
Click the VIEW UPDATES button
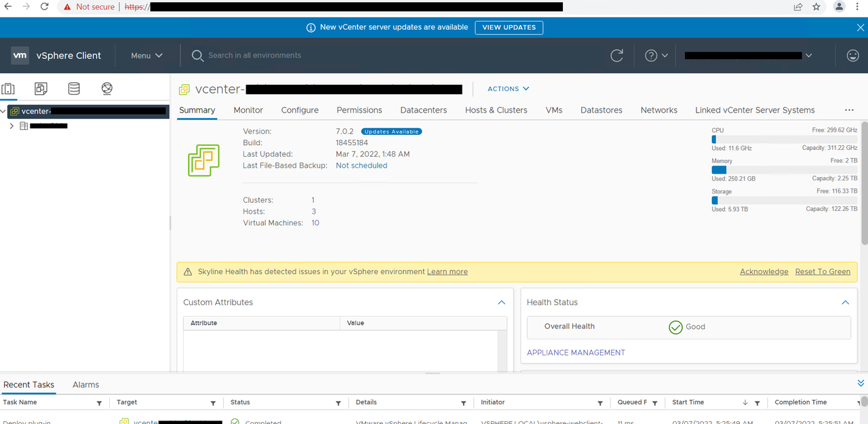point(509,28)
